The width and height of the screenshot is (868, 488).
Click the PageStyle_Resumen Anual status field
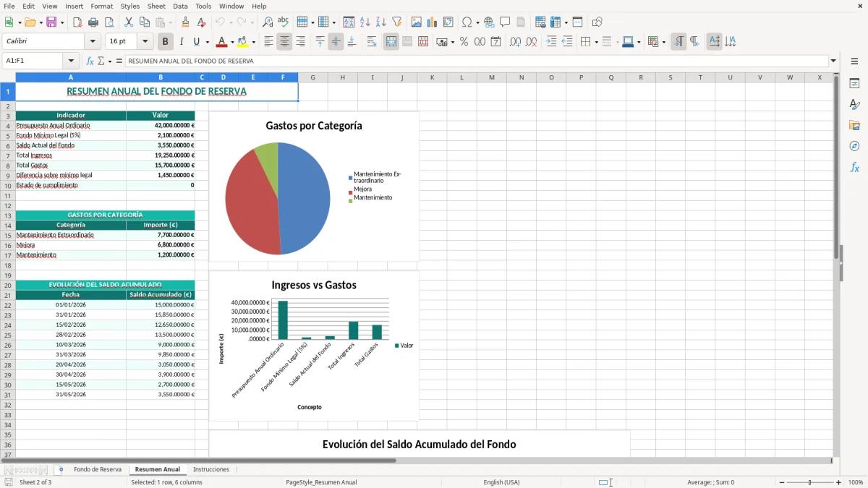[x=321, y=482]
